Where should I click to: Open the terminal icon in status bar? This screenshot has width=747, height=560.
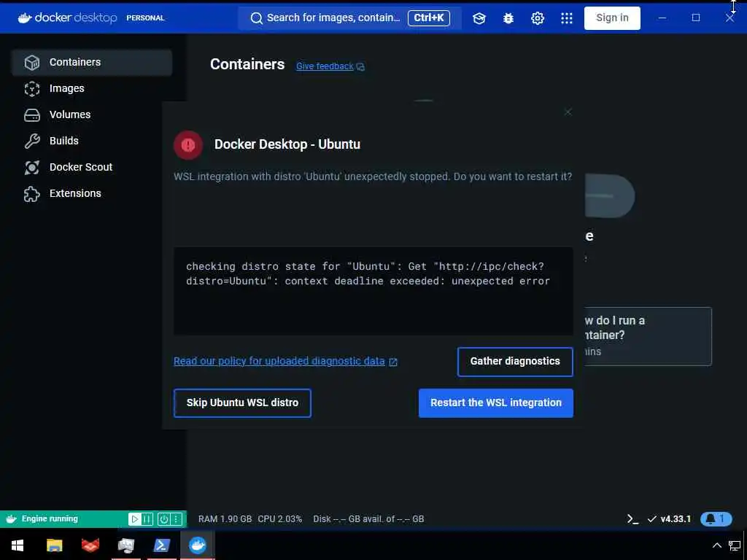pyautogui.click(x=632, y=519)
